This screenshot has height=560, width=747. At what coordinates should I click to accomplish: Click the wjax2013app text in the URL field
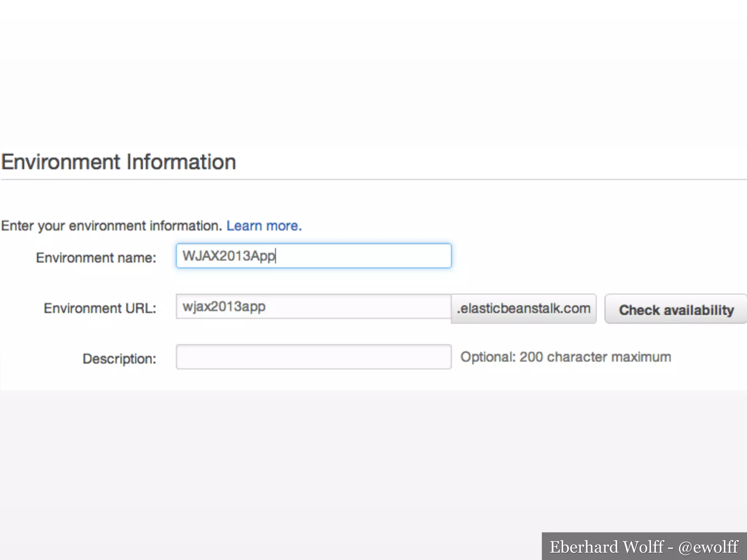[224, 307]
